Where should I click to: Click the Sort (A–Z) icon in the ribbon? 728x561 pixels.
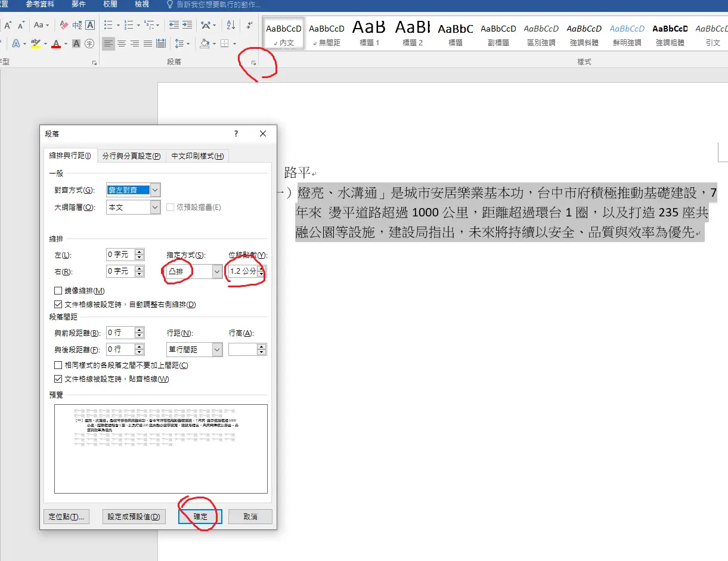click(x=231, y=25)
